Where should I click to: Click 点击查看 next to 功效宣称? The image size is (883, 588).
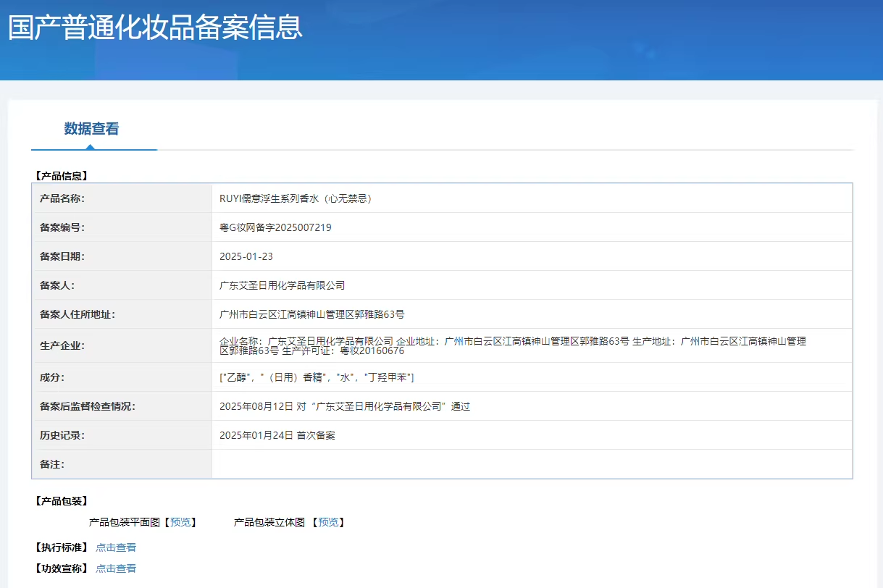click(x=116, y=568)
